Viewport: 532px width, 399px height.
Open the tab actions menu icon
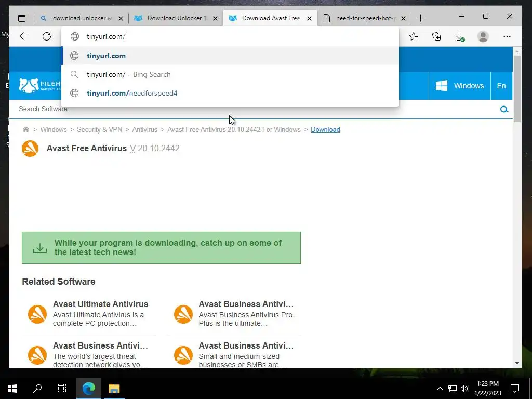click(x=22, y=18)
